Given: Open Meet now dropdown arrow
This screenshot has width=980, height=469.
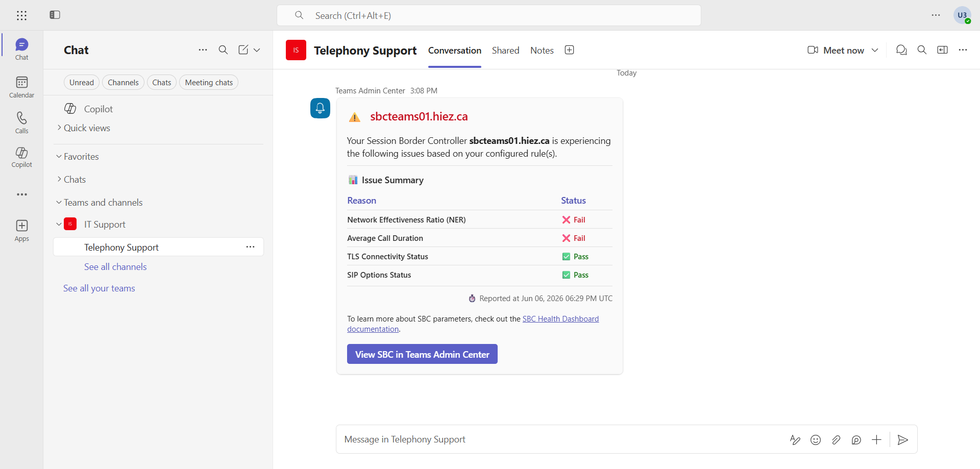Looking at the screenshot, I should pyautogui.click(x=875, y=50).
